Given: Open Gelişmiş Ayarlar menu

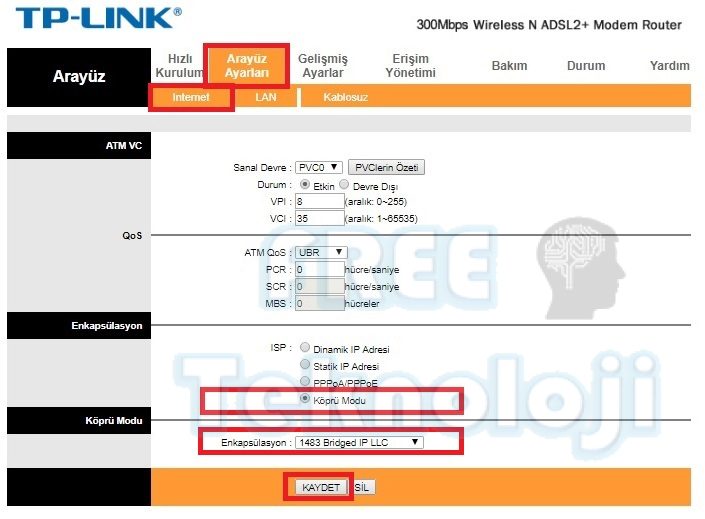Looking at the screenshot, I should tap(323, 65).
